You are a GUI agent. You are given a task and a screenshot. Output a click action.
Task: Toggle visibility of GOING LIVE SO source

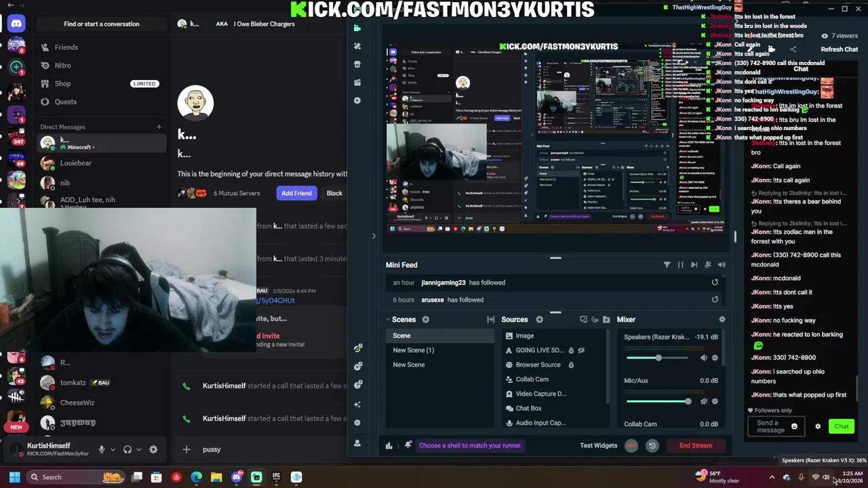coord(581,350)
